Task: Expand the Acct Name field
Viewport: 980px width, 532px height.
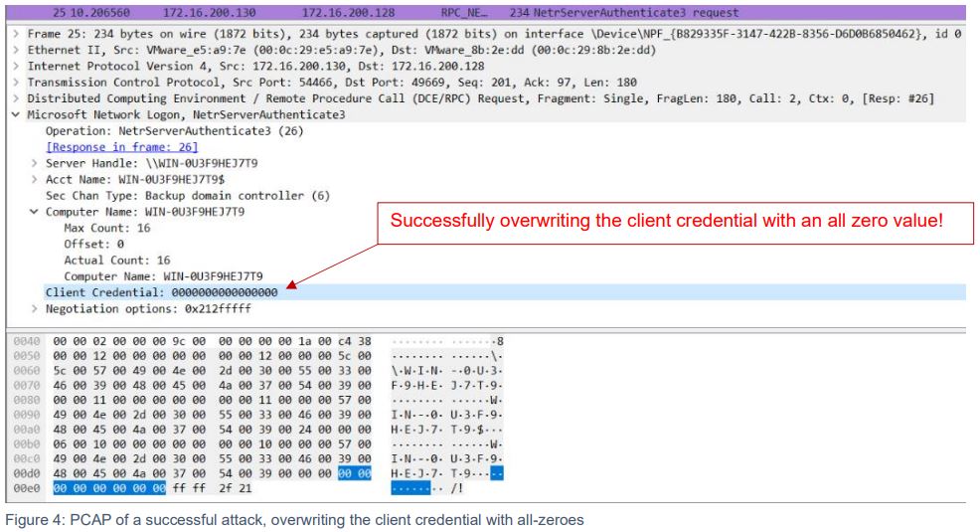Action: (x=35, y=179)
